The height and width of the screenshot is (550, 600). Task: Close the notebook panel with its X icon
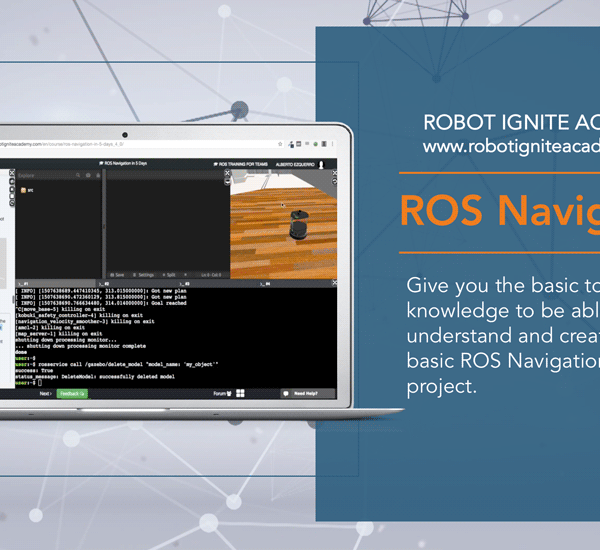(12, 173)
